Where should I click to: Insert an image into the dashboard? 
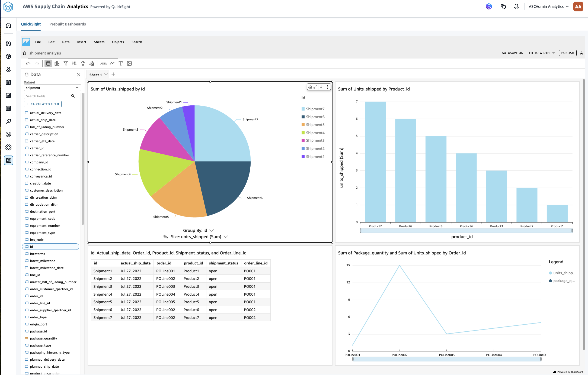129,63
